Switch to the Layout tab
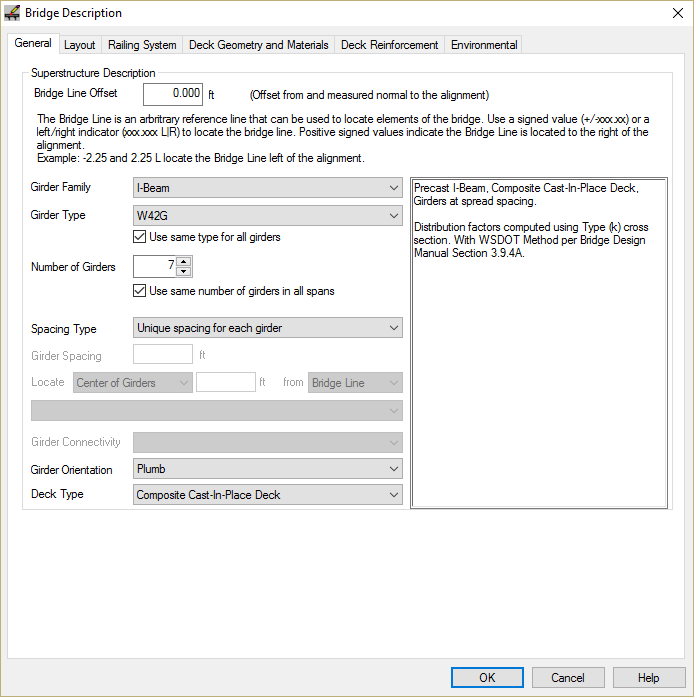The height and width of the screenshot is (697, 694). [80, 45]
